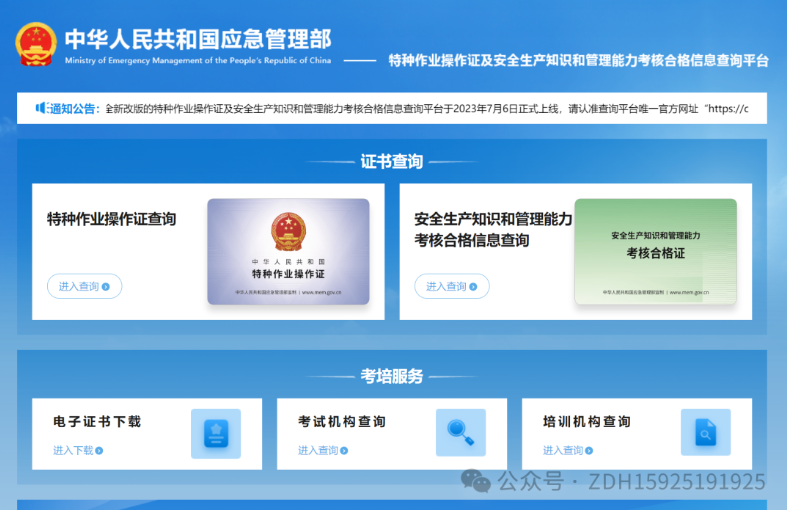787x510 pixels.
Task: Select the 考试机构查询 card title
Action: [342, 421]
